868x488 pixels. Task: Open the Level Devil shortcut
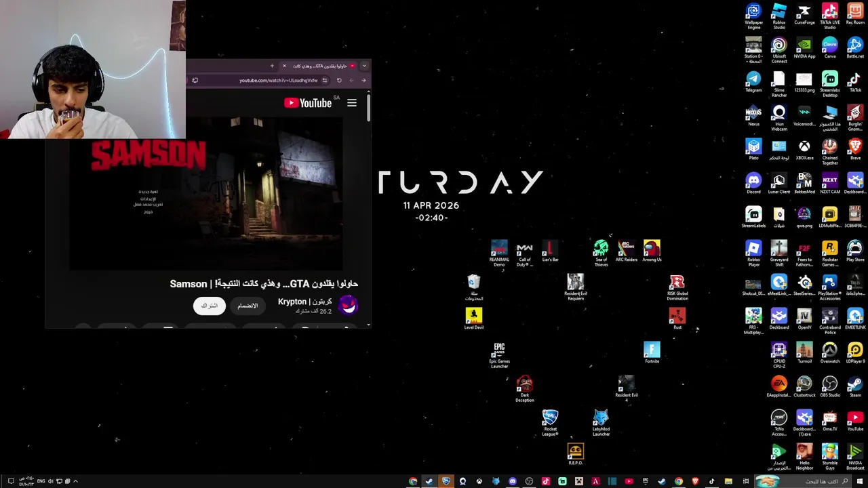[473, 319]
